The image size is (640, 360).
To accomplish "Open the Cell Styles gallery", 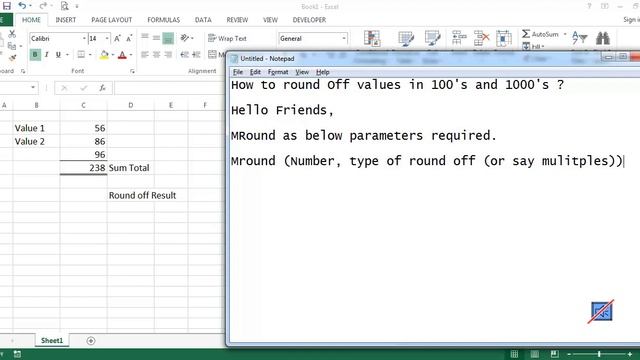I will point(432,38).
